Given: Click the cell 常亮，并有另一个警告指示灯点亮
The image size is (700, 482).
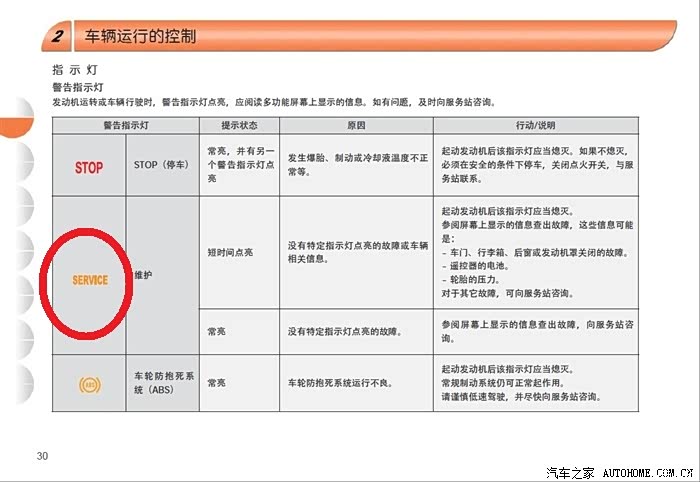Looking at the screenshot, I should point(241,165).
